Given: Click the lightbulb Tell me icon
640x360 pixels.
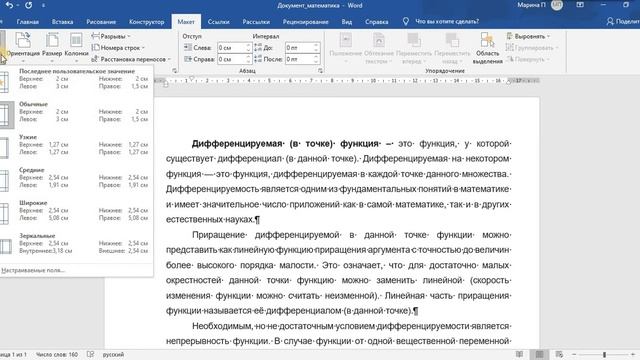Looking at the screenshot, I should pos(406,21).
